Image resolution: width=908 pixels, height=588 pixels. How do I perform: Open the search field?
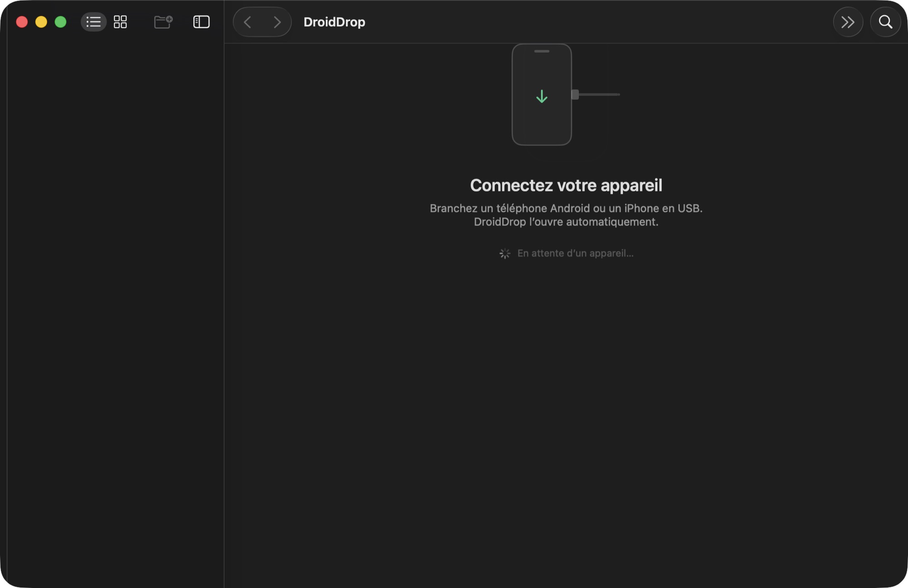885,22
